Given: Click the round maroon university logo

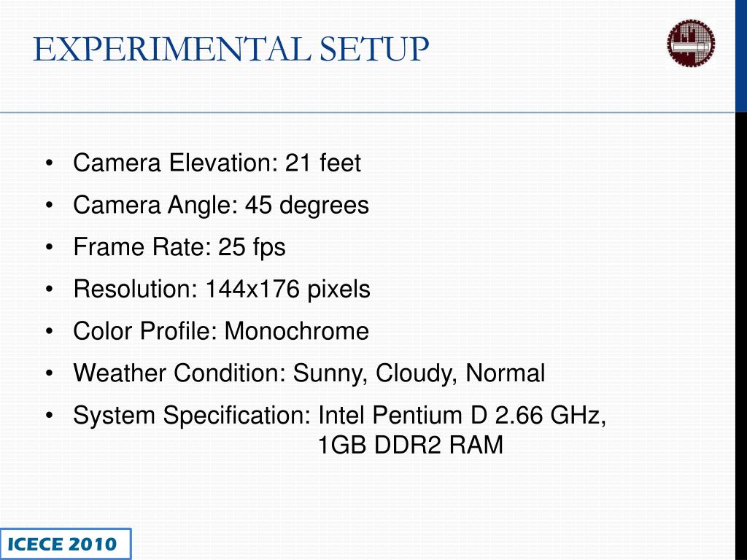Looking at the screenshot, I should [x=691, y=43].
